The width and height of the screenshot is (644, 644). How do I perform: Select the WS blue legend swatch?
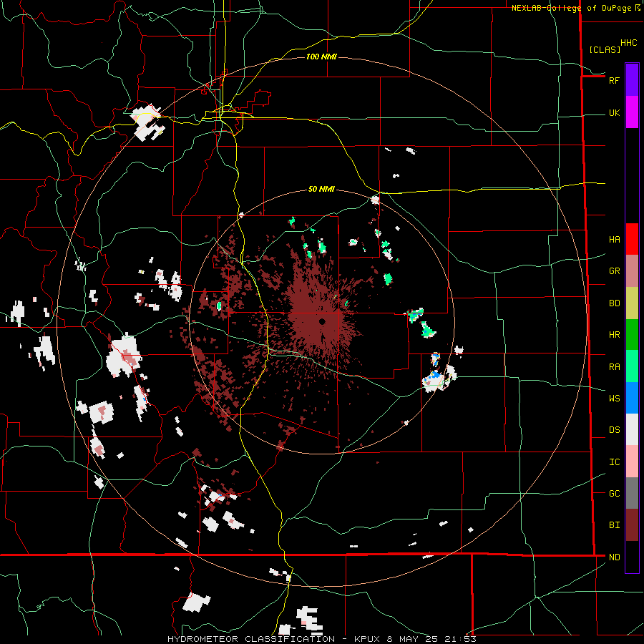[x=632, y=398]
